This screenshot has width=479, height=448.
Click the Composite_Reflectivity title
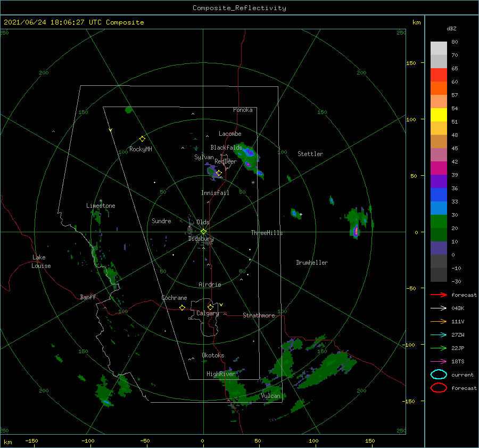pos(239,8)
